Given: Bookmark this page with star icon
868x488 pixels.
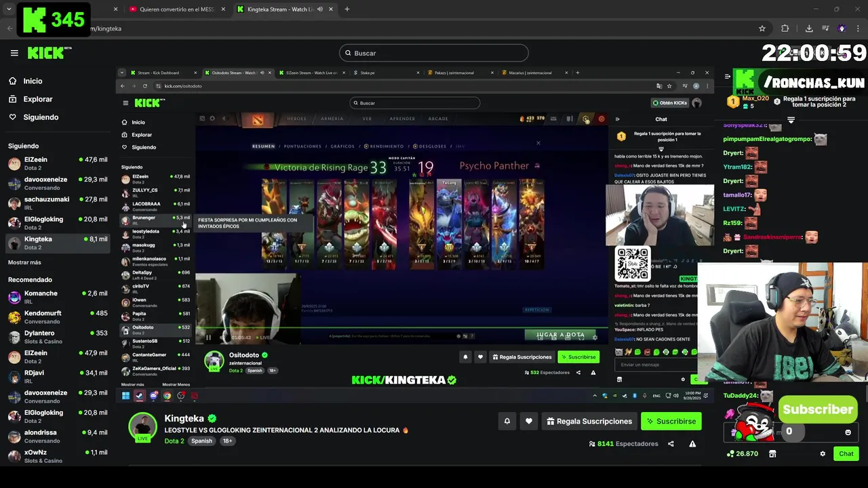Looking at the screenshot, I should (x=762, y=28).
